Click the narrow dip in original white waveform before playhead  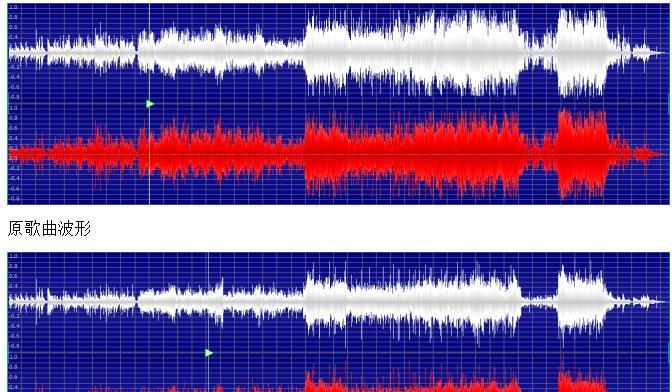pos(137,52)
